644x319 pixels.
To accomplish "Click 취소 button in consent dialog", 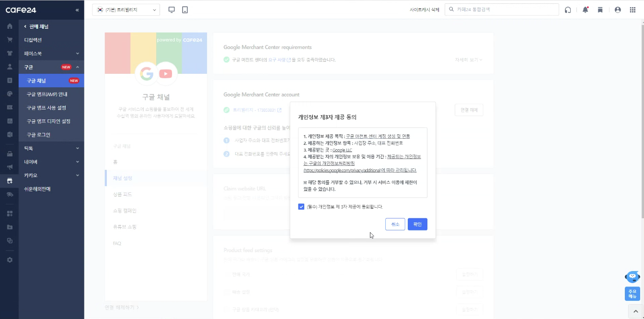I will point(395,224).
